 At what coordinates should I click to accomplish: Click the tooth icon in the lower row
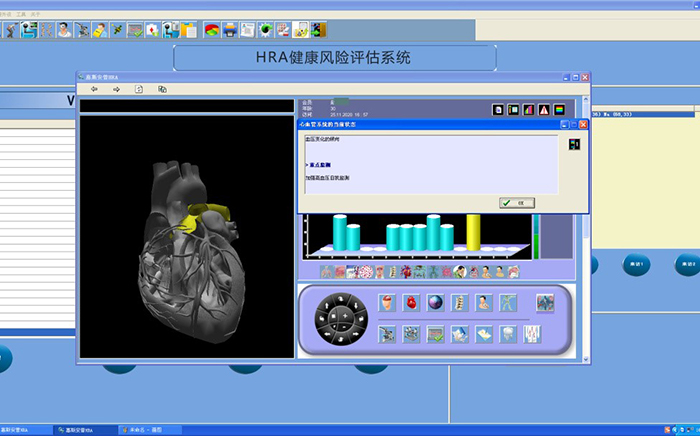tap(508, 334)
